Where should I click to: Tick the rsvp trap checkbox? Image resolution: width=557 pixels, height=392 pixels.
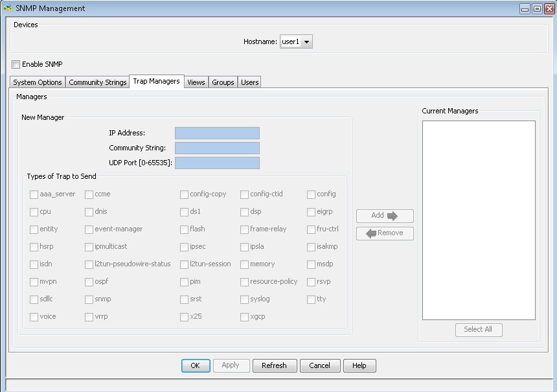click(311, 282)
